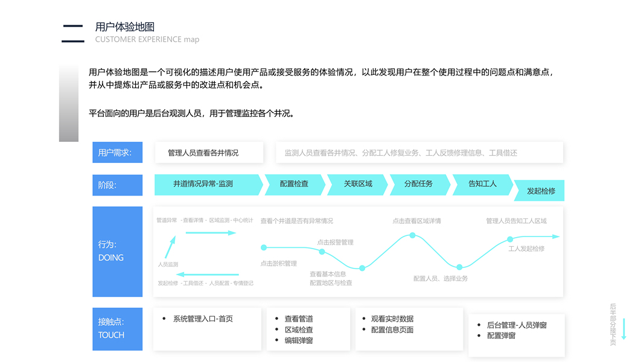Click the cyan down arrow beside 后半部分接下页
644x362 pixels.
(x=623, y=329)
